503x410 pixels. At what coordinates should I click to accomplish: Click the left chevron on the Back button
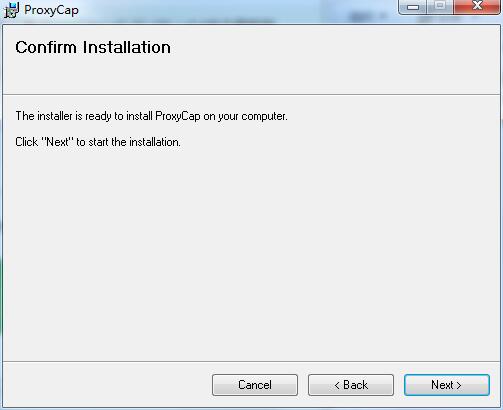pos(337,385)
